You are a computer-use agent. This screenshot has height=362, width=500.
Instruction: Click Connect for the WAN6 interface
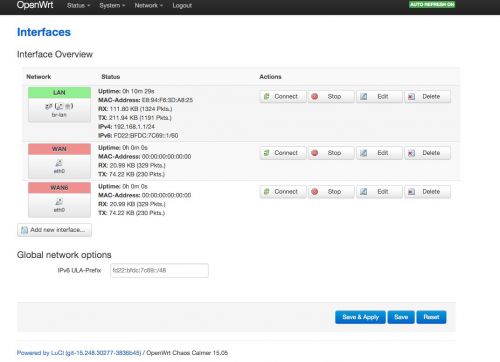283,192
